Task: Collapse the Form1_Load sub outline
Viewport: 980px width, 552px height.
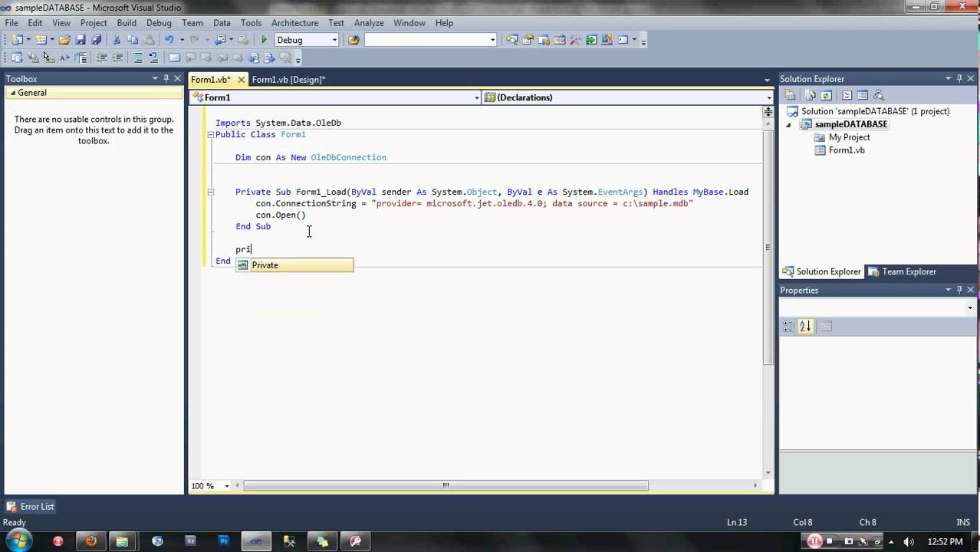Action: [x=210, y=192]
